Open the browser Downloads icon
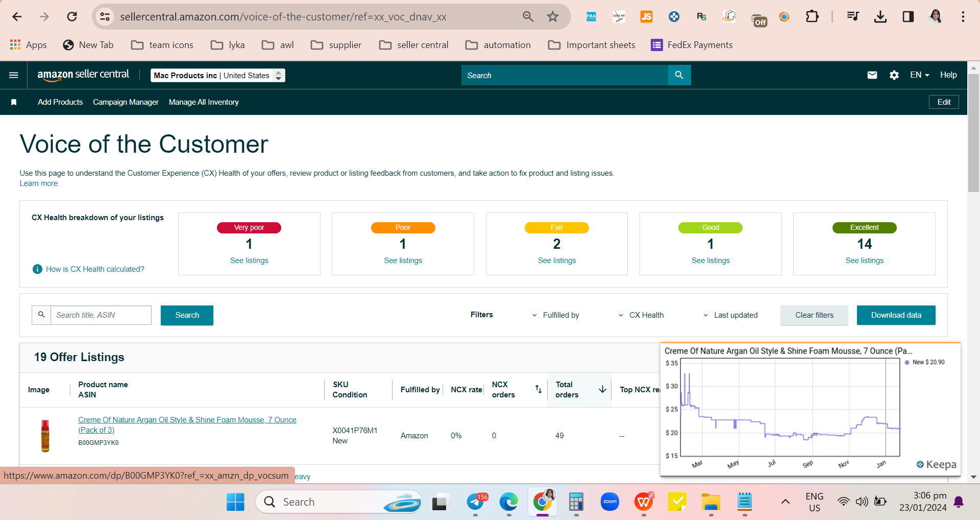This screenshot has width=980, height=520. (x=880, y=17)
